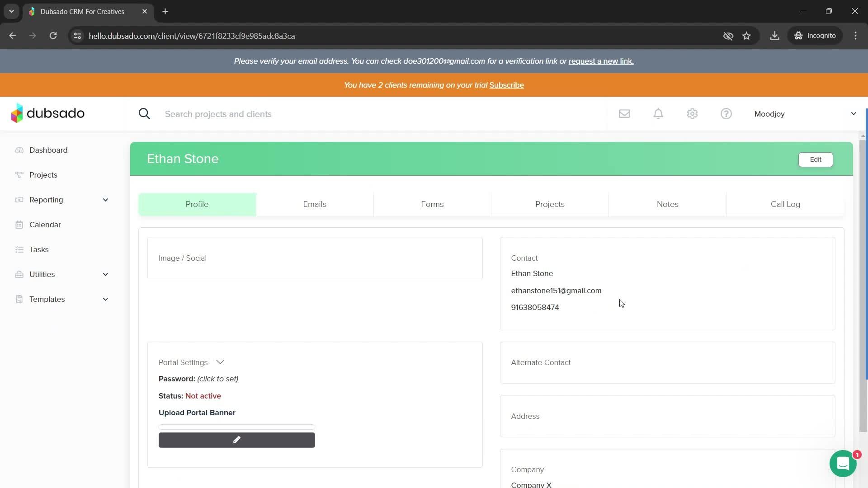
Task: Expand the Templates menu chevron
Action: [x=105, y=299]
